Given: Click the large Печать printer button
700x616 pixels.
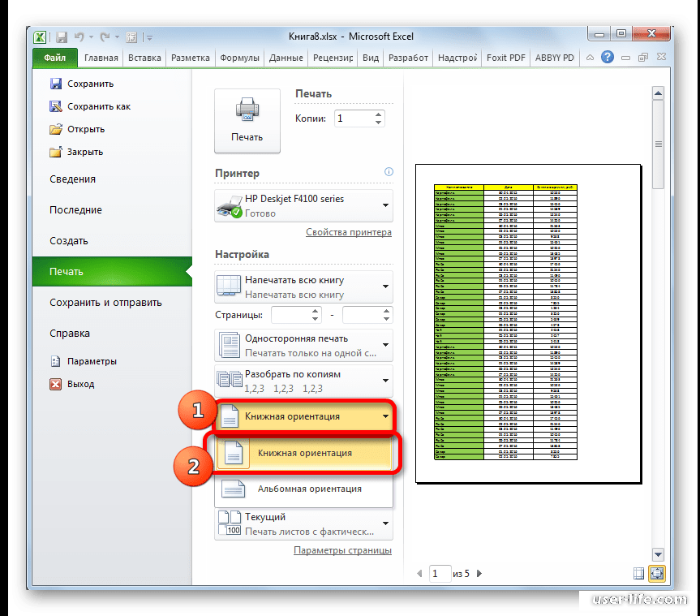Looking at the screenshot, I should (x=247, y=121).
